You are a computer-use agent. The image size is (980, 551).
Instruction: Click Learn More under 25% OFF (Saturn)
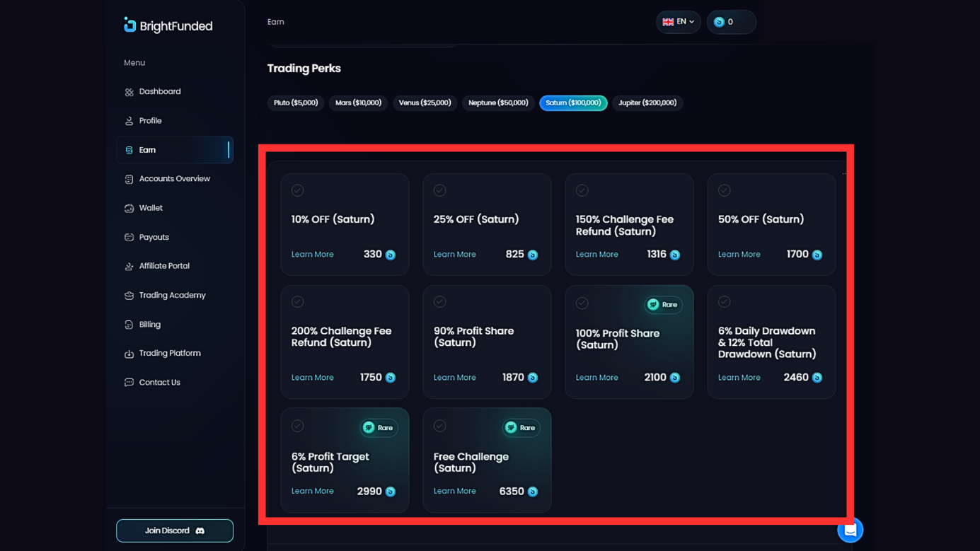pyautogui.click(x=454, y=255)
